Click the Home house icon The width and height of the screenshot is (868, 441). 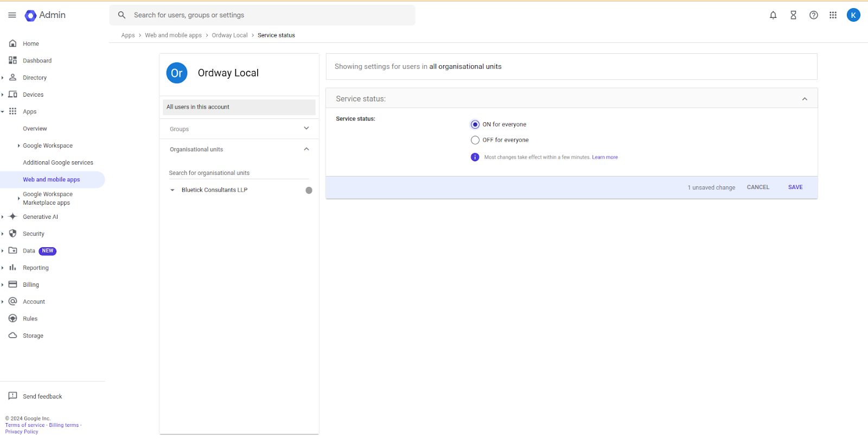point(12,43)
